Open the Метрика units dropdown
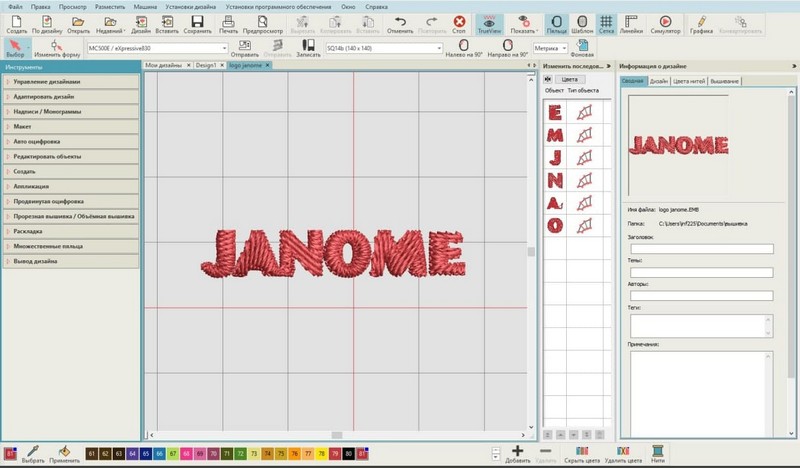The image size is (800, 468). (551, 48)
